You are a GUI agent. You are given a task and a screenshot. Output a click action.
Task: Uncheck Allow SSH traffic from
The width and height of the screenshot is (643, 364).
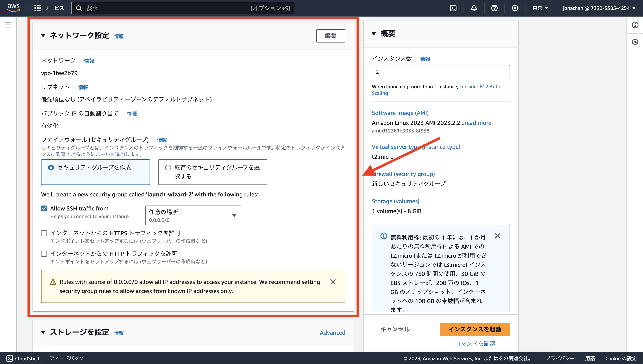click(x=44, y=208)
